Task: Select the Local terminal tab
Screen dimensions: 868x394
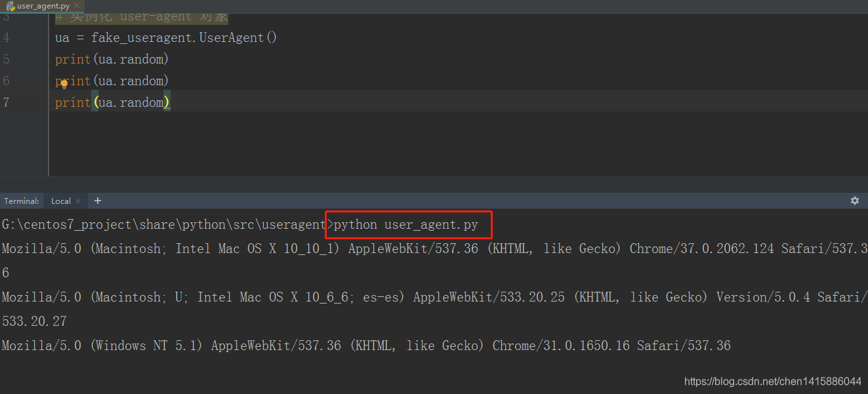Action: coord(60,201)
